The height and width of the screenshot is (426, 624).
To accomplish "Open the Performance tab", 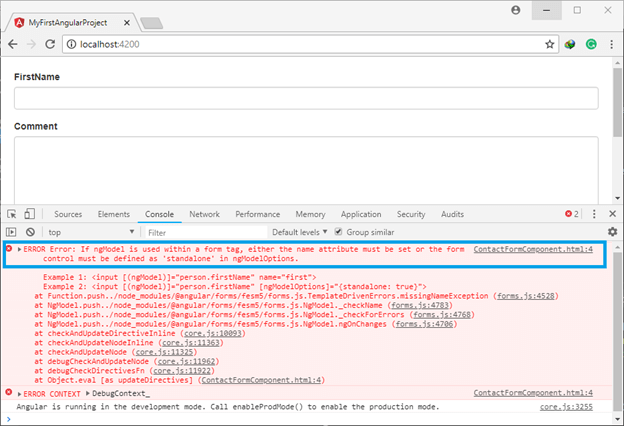I will tap(257, 214).
